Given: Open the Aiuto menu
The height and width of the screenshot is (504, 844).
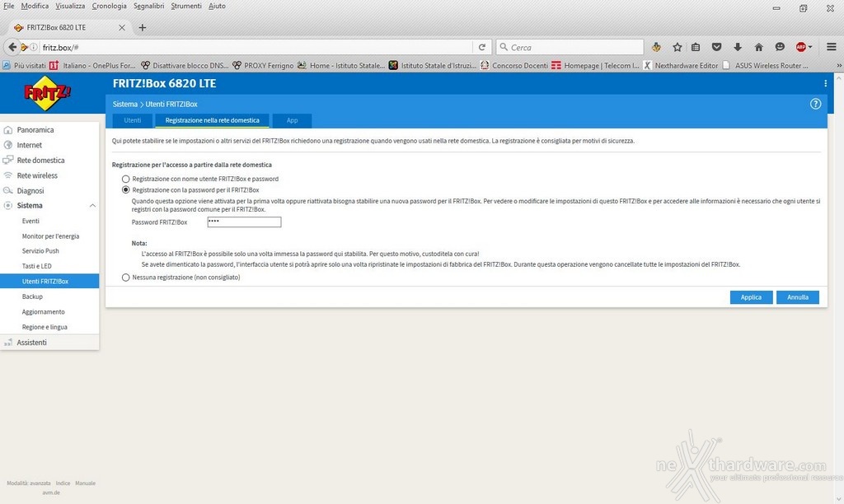Looking at the screenshot, I should coord(217,6).
